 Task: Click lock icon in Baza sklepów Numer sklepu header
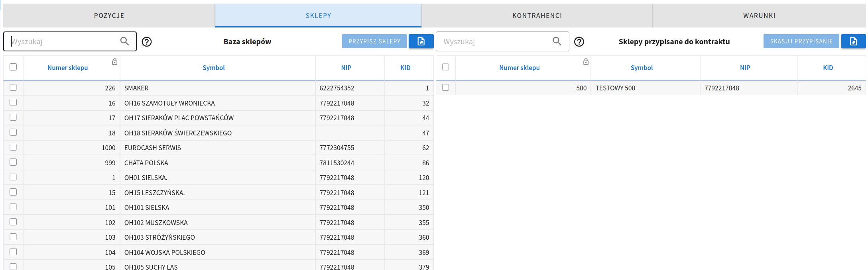tap(115, 62)
